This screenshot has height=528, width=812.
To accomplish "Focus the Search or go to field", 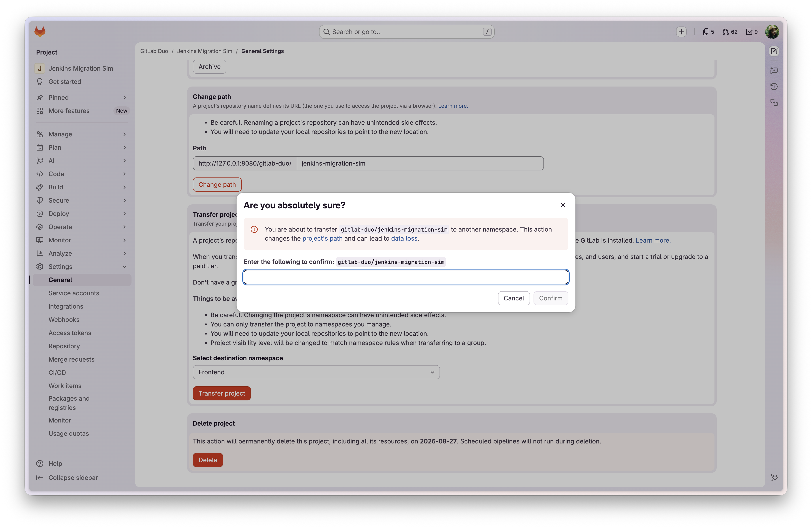I will [x=406, y=32].
